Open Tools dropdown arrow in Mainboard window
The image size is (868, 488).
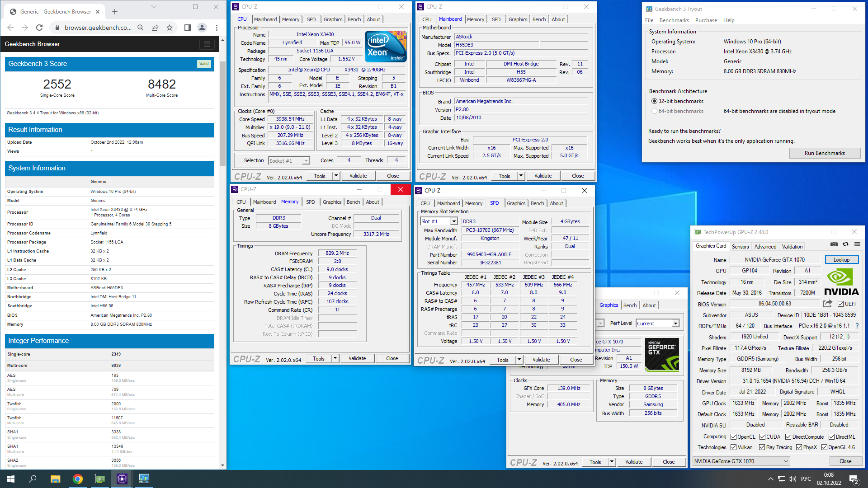pyautogui.click(x=521, y=176)
